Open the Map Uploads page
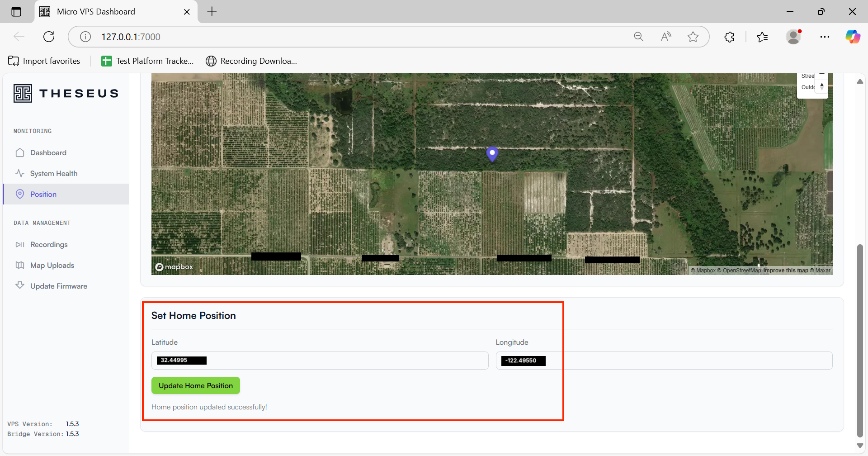 pyautogui.click(x=52, y=266)
